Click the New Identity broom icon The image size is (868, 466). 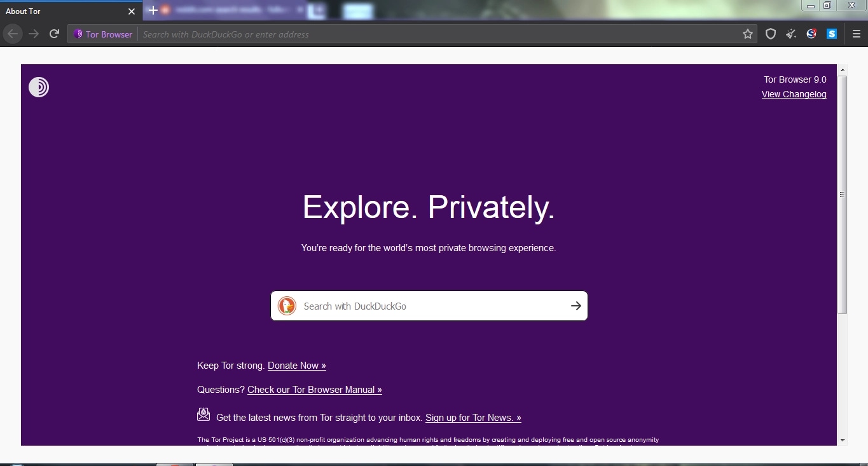791,34
